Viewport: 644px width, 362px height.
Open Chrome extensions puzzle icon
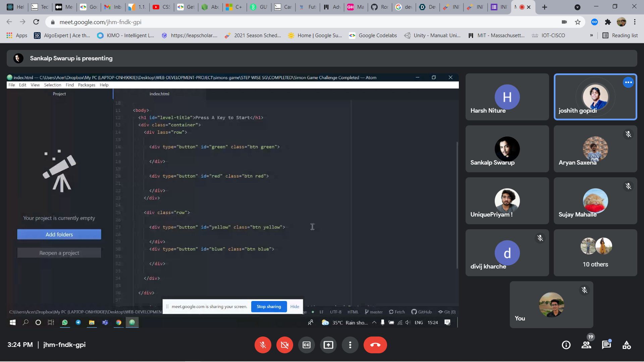tap(608, 22)
